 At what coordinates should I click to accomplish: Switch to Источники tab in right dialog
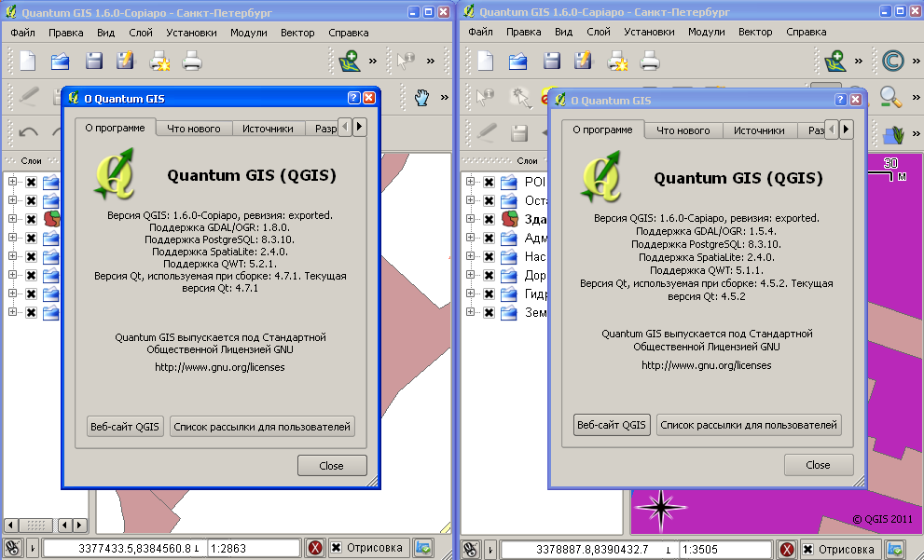click(759, 130)
